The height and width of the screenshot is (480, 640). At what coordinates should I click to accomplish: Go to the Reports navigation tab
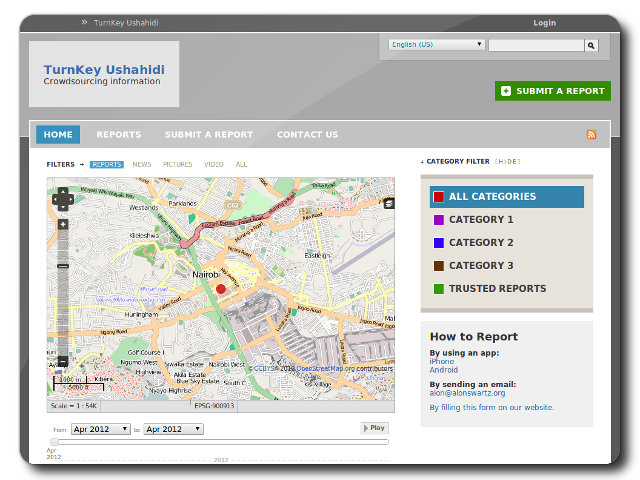click(x=118, y=135)
